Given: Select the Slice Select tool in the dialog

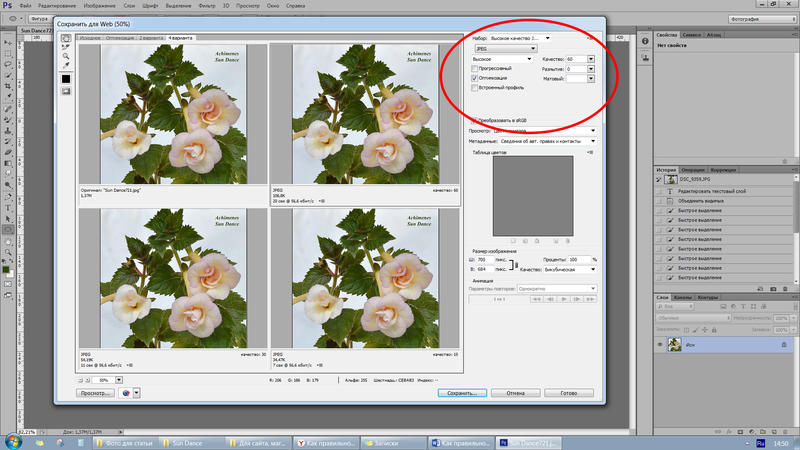Looking at the screenshot, I should 66,47.
